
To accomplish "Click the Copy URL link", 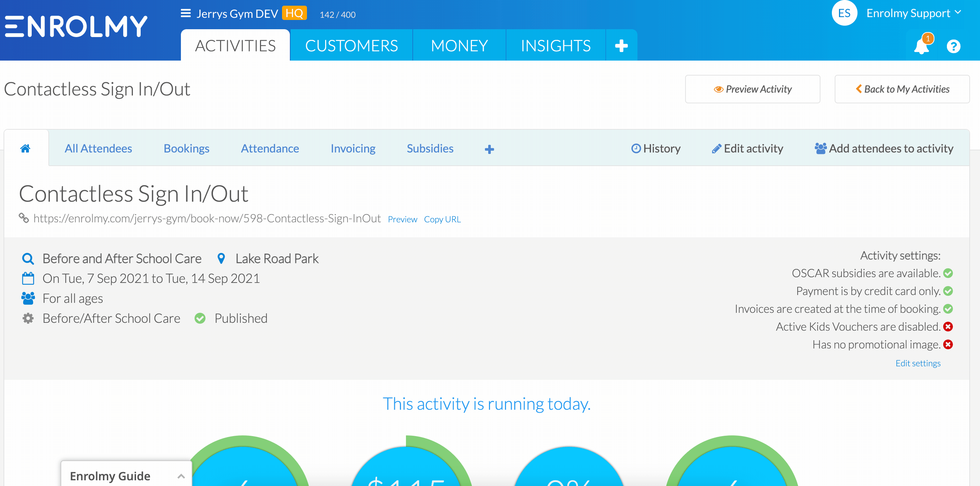I will pos(442,219).
